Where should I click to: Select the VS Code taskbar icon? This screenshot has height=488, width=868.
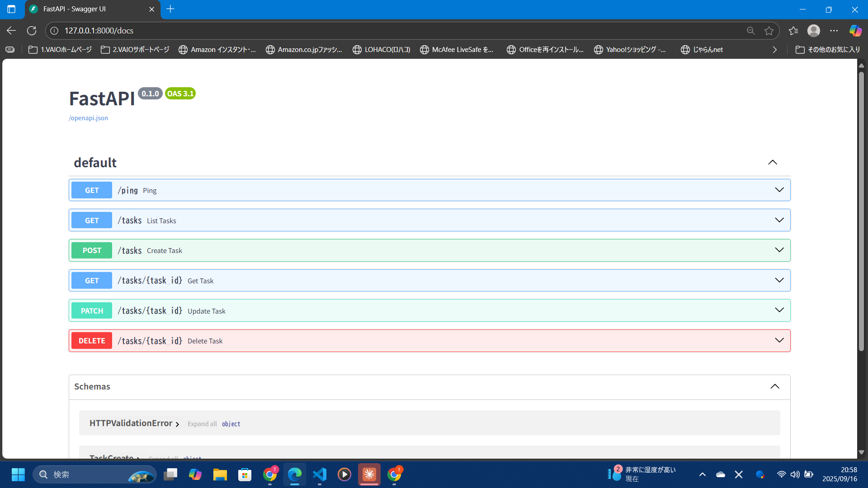tap(320, 474)
